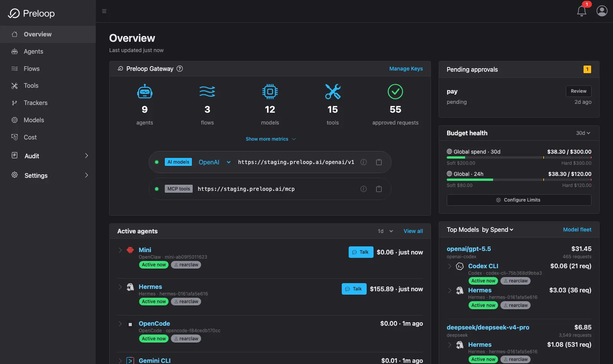
Task: Click the Global spend 30d budget bar
Action: (x=519, y=157)
